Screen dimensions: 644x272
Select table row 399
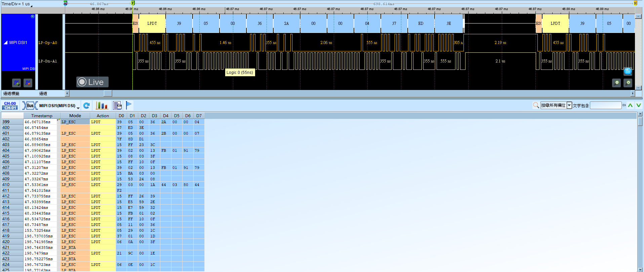pyautogui.click(x=103, y=122)
